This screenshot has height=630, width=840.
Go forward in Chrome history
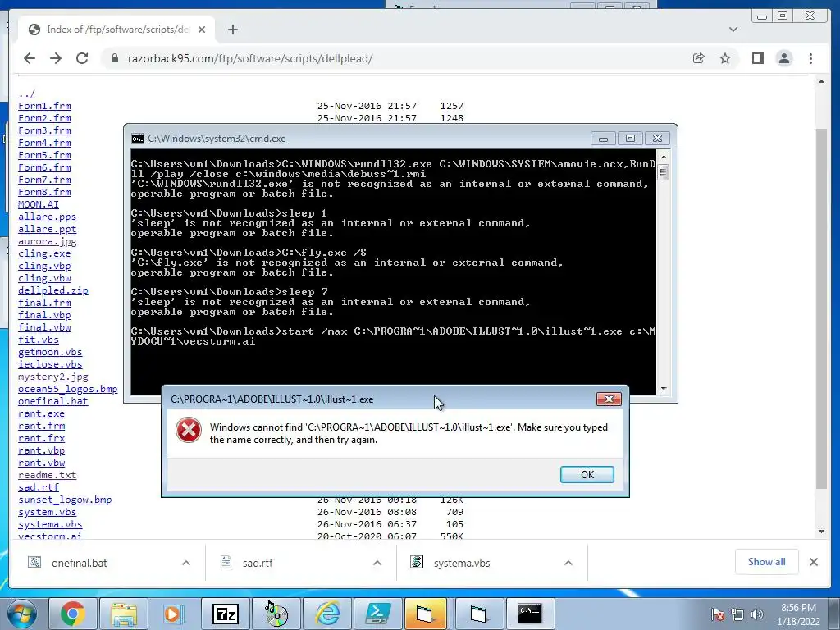(56, 58)
